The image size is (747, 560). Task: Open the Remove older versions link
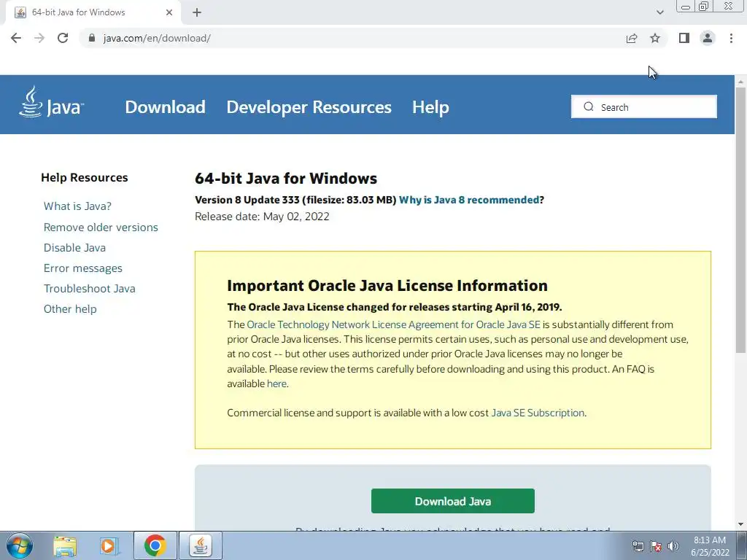(x=101, y=227)
